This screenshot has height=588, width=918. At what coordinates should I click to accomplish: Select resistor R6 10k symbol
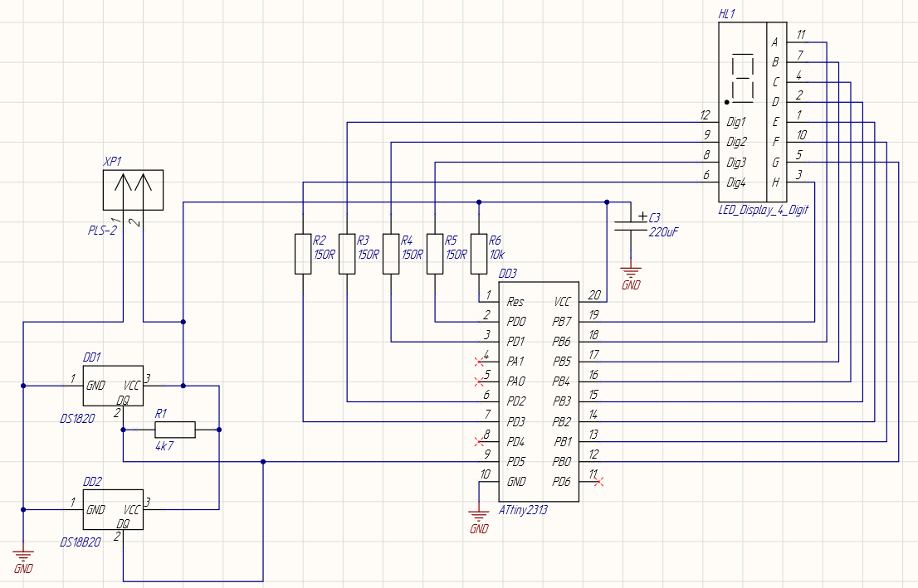tap(479, 254)
